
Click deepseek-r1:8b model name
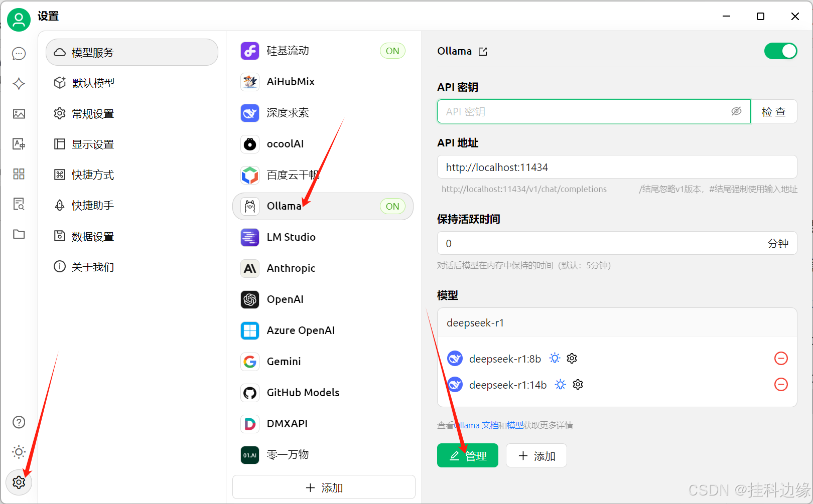505,359
